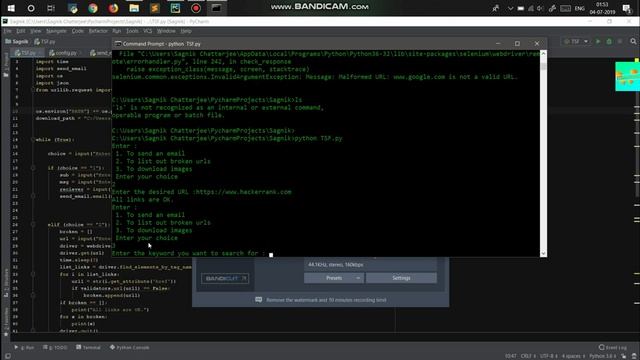Open the clock and date flyout
This screenshot has width=640, height=360.
pos(602,8)
